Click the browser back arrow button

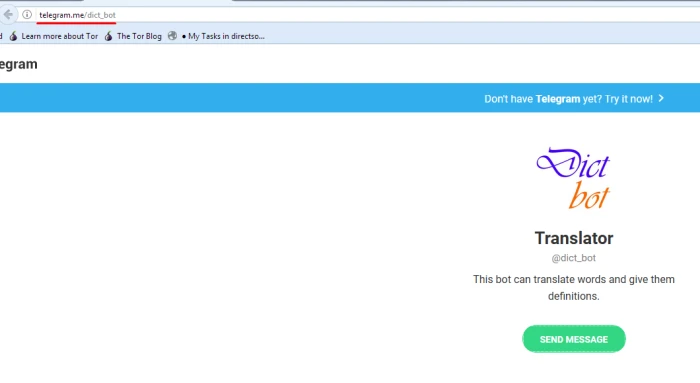pos(8,14)
